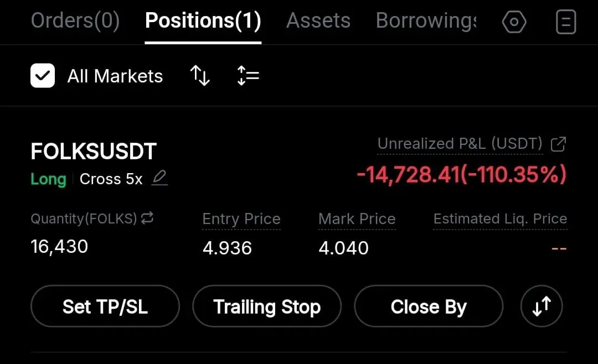Open the Assets tab
This screenshot has width=598, height=364.
[318, 21]
